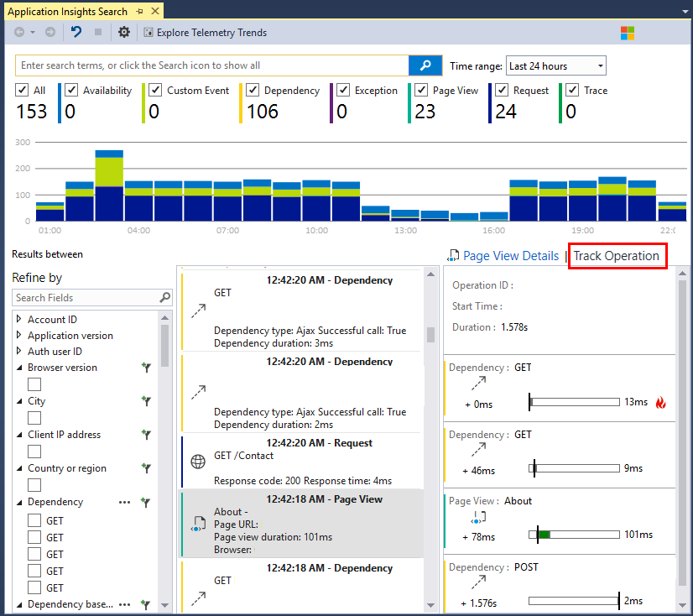693x616 pixels.
Task: Open the Time range dropdown
Action: point(555,66)
